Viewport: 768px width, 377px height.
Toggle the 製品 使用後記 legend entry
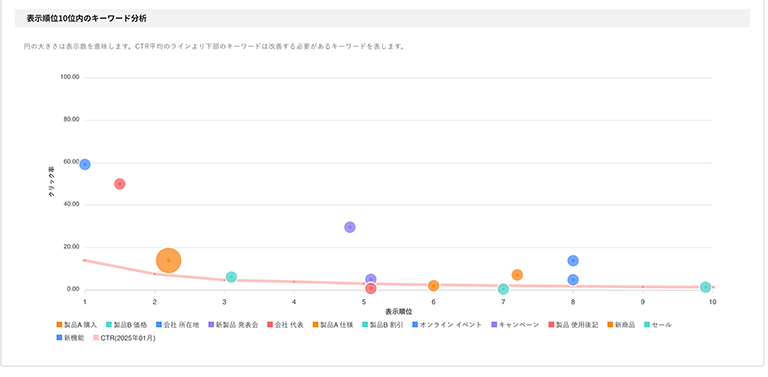573,325
